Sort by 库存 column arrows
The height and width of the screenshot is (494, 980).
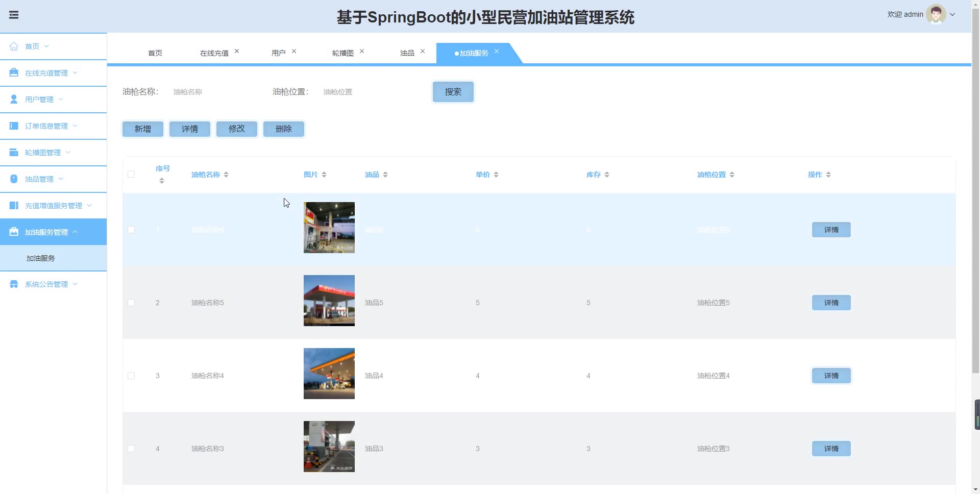[x=607, y=175]
